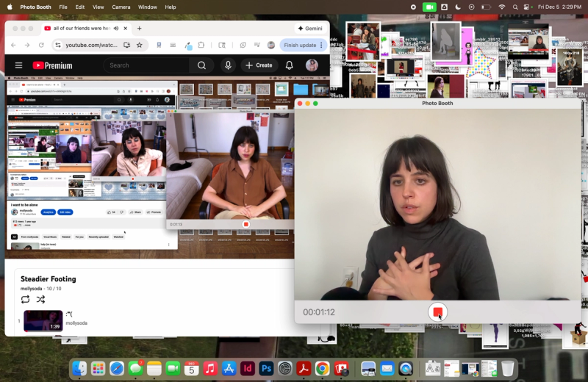Toggle loop playlist in Steadier Footing
Screen dimensions: 588x382
pos(25,299)
